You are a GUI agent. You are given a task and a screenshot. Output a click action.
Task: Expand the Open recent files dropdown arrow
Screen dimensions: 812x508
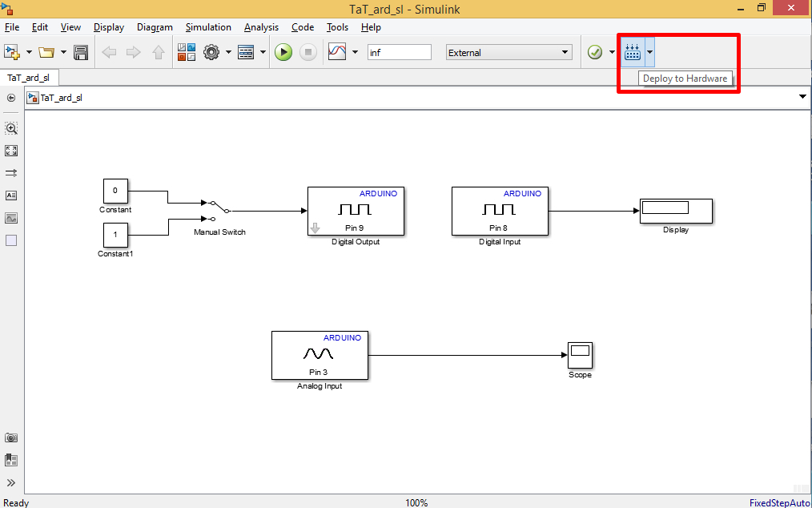[63, 52]
